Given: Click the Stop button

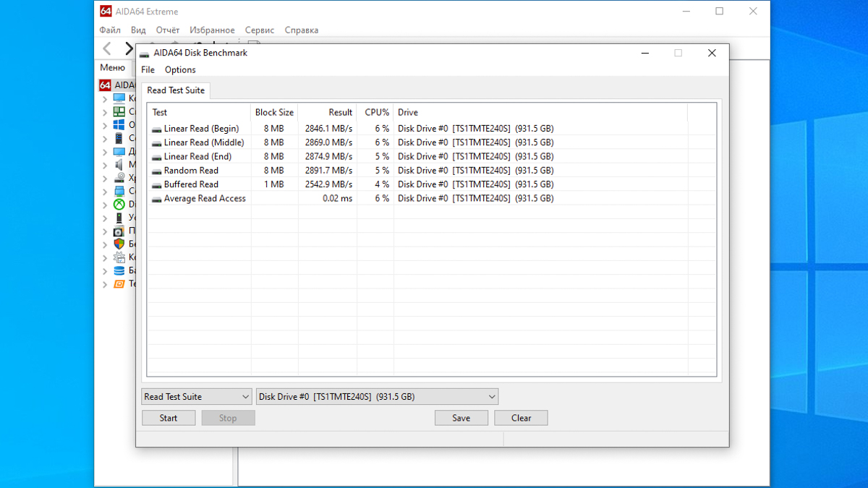Looking at the screenshot, I should click(x=228, y=418).
